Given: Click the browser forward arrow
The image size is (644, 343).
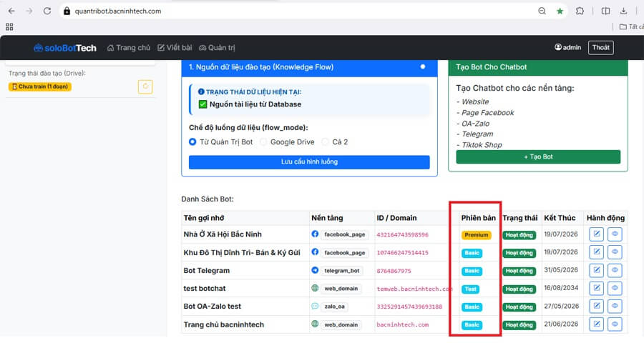Looking at the screenshot, I should click(x=29, y=11).
